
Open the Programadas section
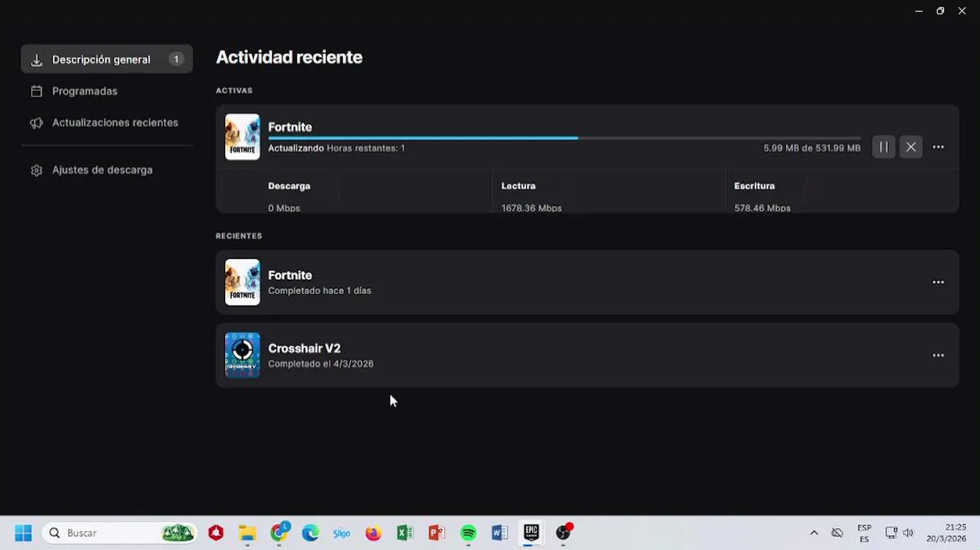(84, 91)
